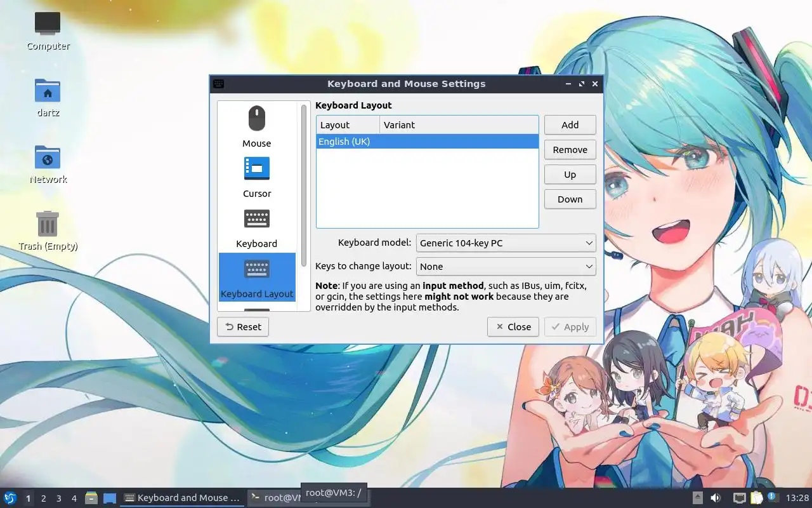Switch to virtual desktop 4

[74, 498]
